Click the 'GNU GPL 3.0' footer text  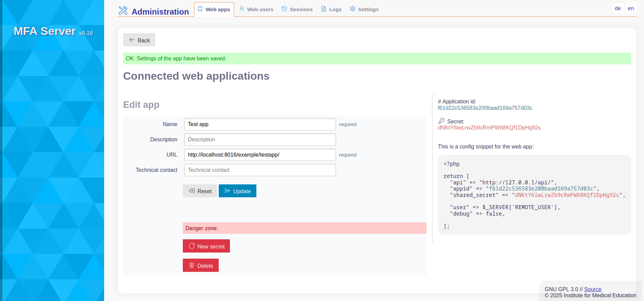pos(561,289)
